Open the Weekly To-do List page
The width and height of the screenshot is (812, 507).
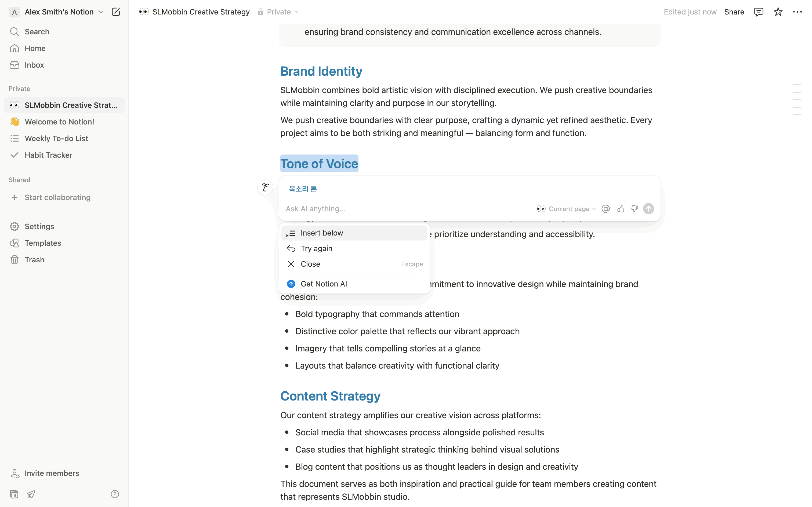click(x=56, y=138)
